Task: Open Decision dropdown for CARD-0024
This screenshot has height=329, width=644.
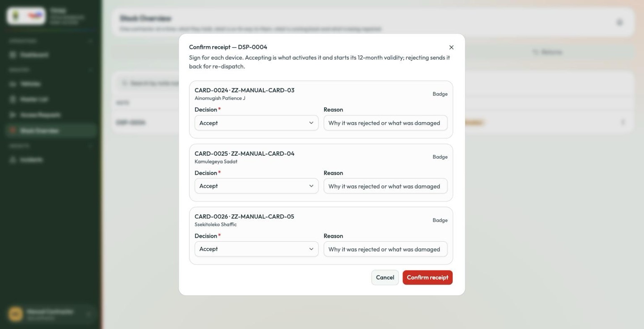Action: 256,123
